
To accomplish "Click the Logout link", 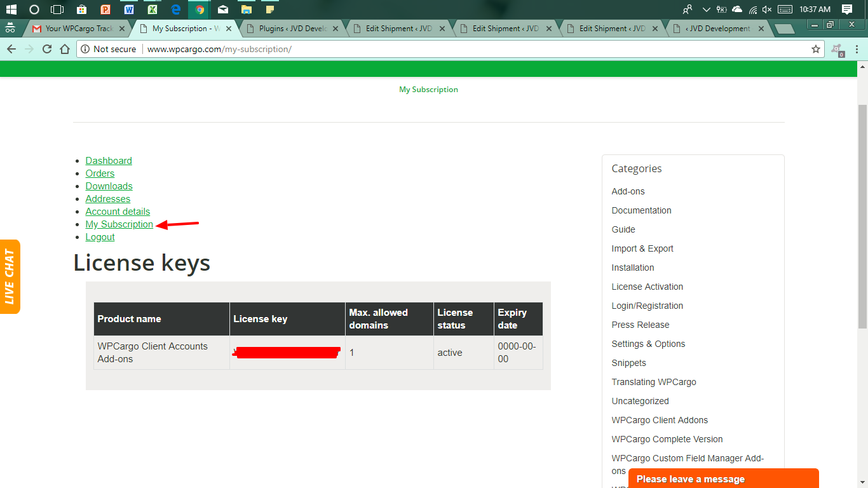I will pos(100,237).
